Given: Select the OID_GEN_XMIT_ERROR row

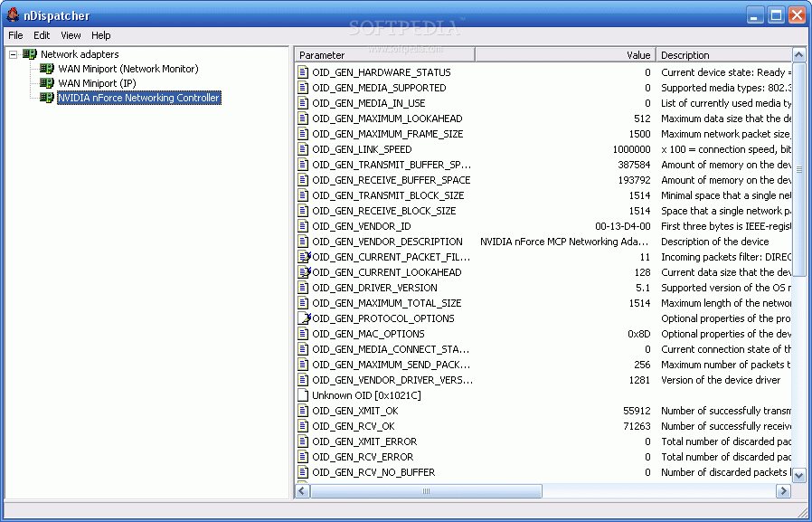Looking at the screenshot, I should (x=543, y=441).
